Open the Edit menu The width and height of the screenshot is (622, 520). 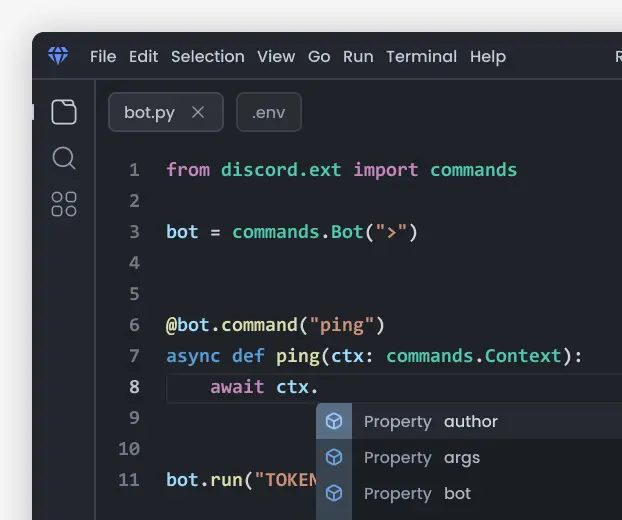pos(144,57)
